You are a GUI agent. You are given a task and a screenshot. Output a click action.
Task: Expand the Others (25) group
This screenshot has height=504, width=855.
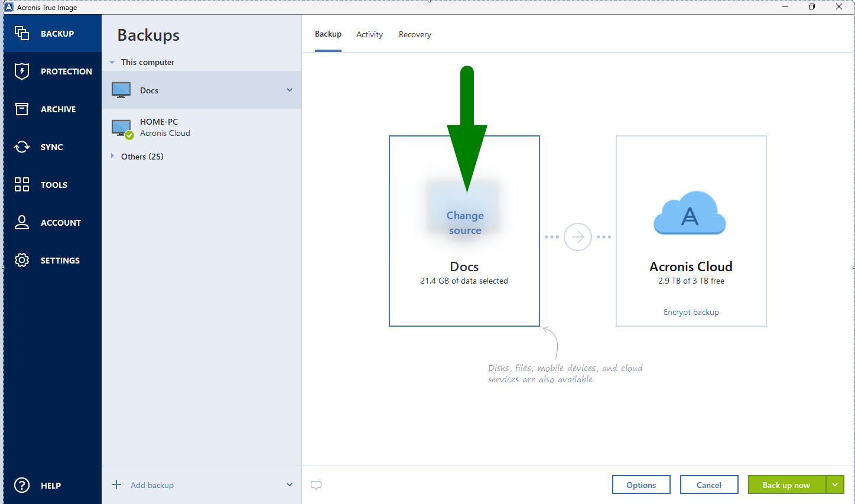point(112,156)
